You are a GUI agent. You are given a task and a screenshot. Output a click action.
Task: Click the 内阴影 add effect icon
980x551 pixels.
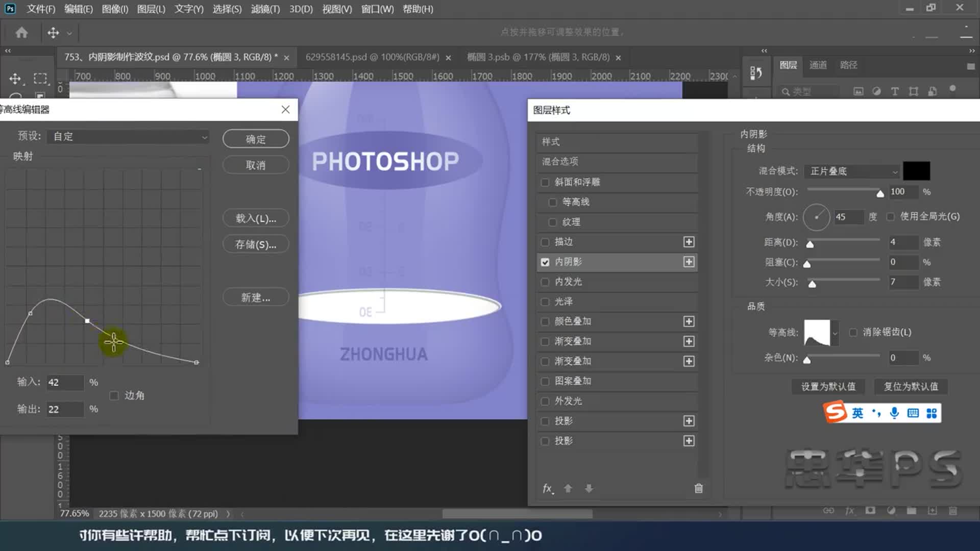(689, 261)
